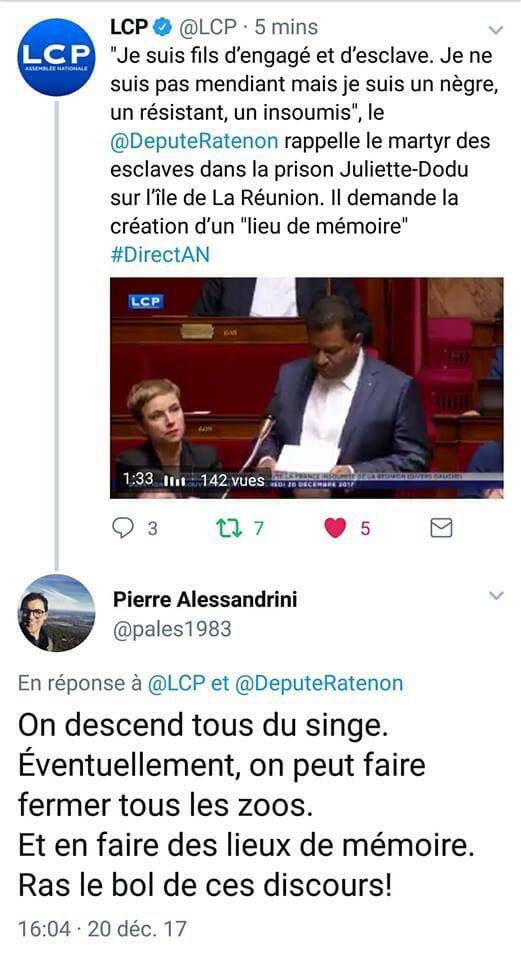The image size is (521, 960).
Task: Expand the chevron menu on the LCP tweet
Action: point(496,29)
